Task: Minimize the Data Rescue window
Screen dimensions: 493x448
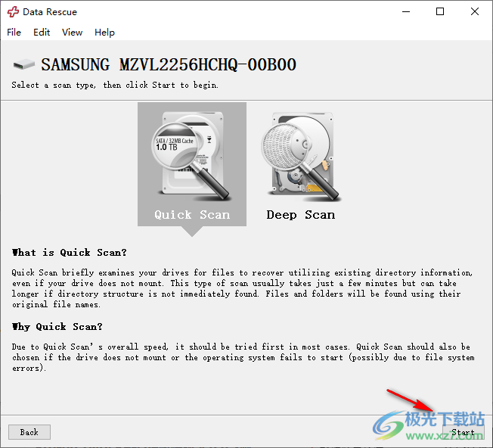Action: (406, 12)
